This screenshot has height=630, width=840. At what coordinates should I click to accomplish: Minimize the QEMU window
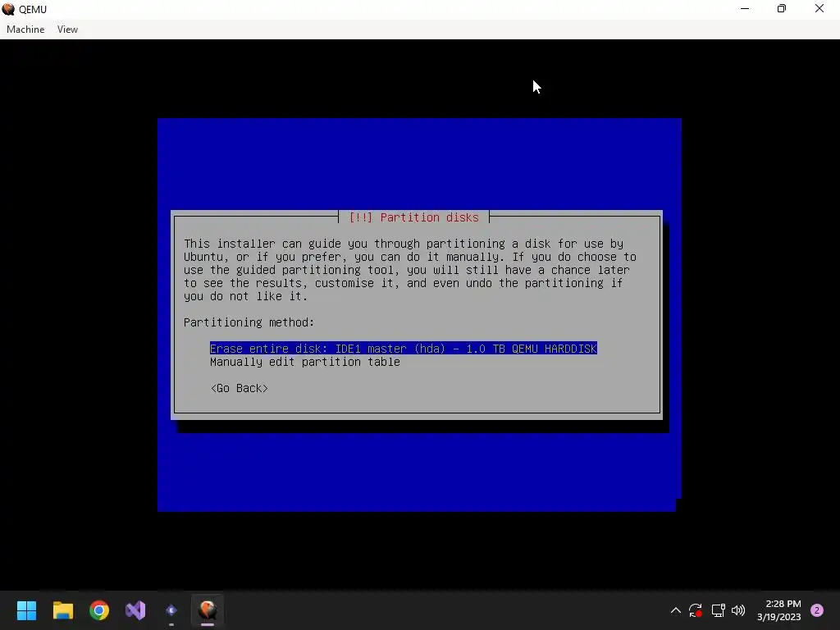click(x=745, y=8)
